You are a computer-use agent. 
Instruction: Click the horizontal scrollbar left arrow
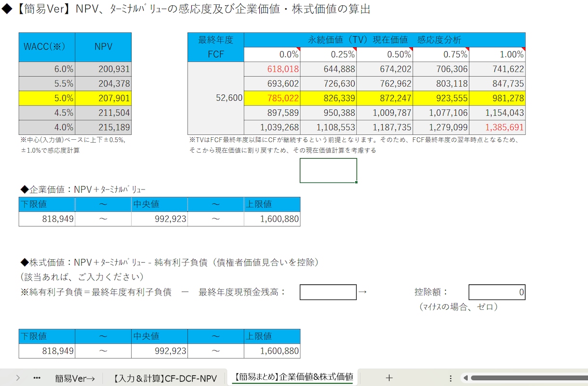click(x=465, y=378)
